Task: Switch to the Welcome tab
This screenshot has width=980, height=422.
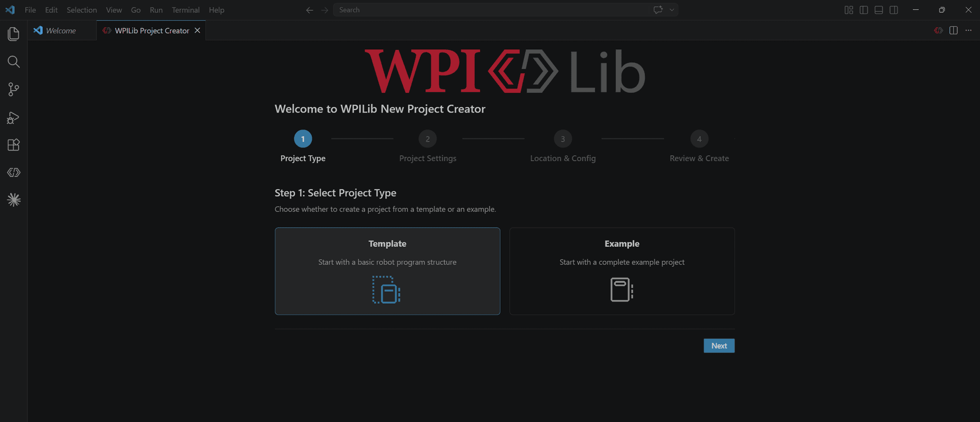Action: [x=62, y=30]
